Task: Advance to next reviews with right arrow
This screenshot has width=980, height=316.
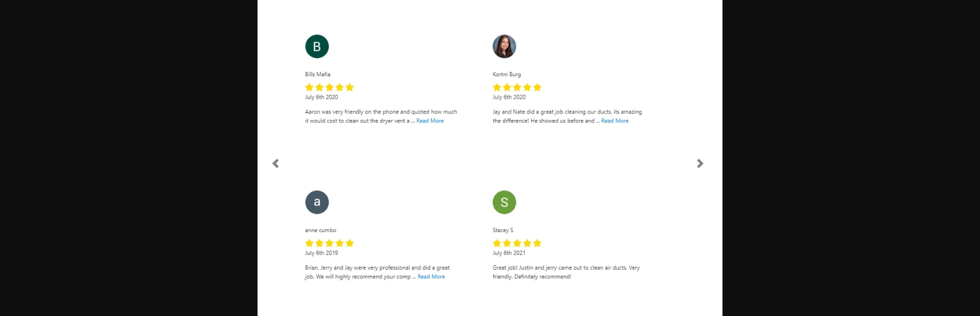Action: coord(701,163)
